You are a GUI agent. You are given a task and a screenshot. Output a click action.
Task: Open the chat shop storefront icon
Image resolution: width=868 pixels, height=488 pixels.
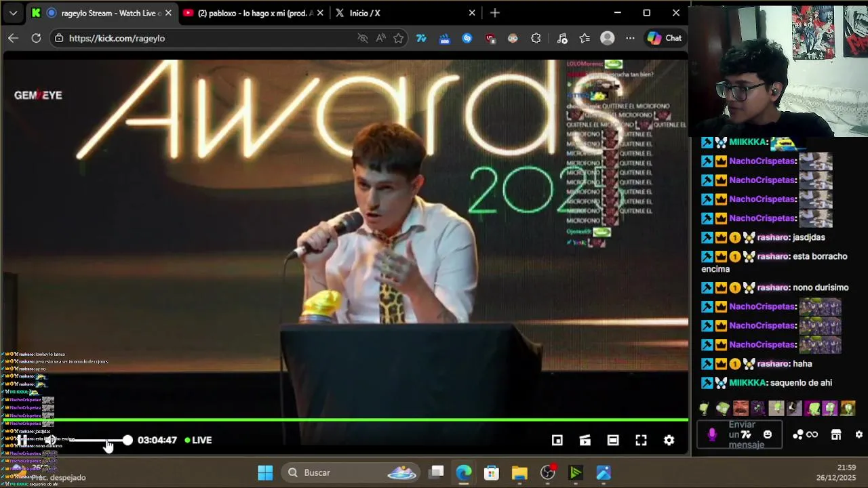pos(836,434)
